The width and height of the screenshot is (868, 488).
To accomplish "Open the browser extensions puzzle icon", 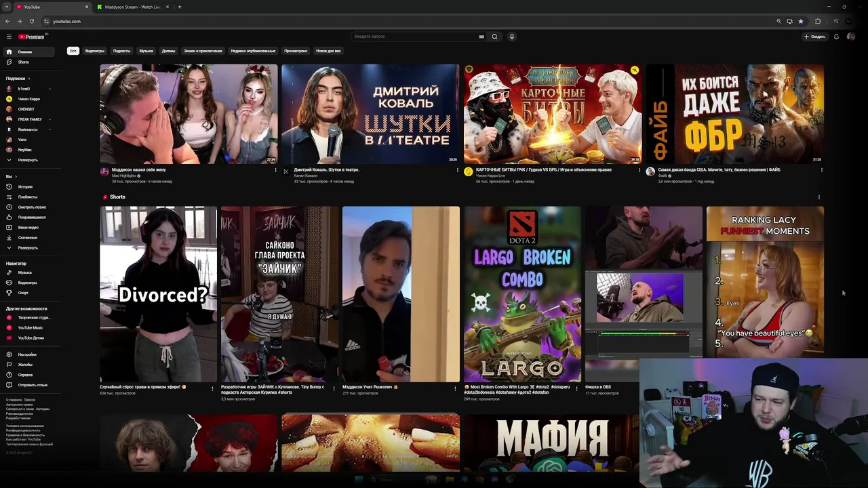I will pyautogui.click(x=818, y=21).
